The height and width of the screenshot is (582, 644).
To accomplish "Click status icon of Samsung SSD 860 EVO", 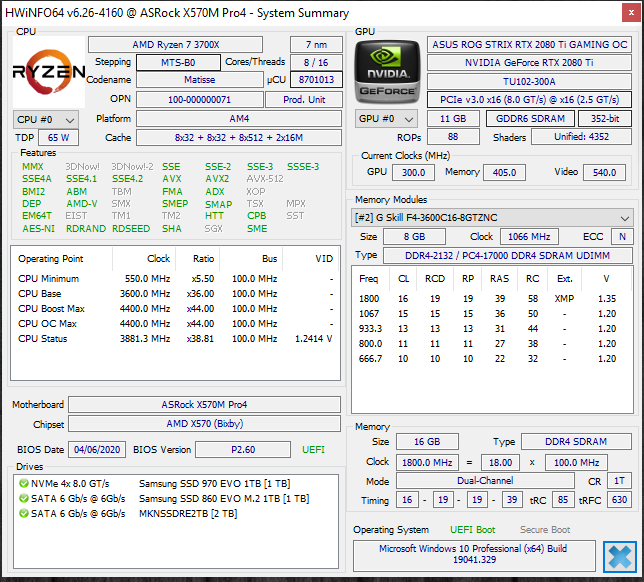I will tap(23, 499).
